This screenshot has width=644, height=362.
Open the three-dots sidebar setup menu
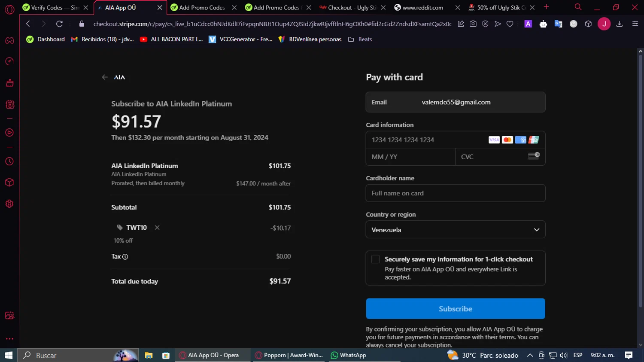(9, 339)
